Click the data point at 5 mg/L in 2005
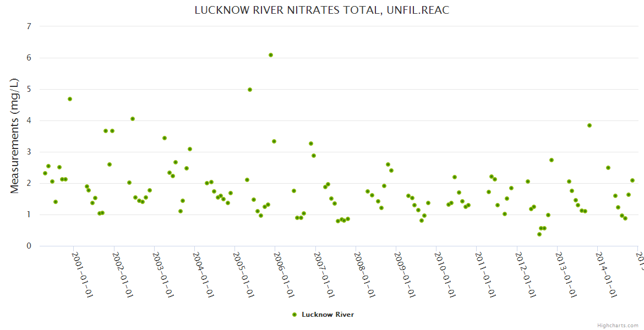Screen dimensions: 644x330 (x=250, y=90)
